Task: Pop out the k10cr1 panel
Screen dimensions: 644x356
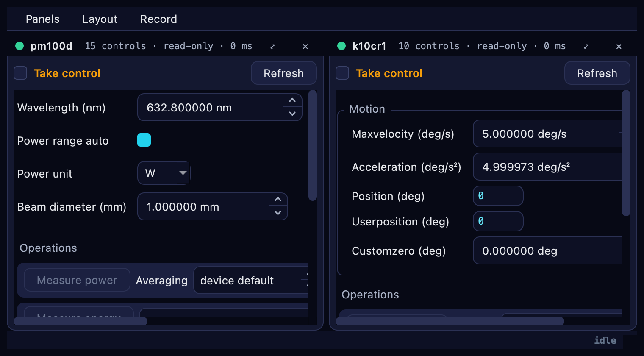Action: click(x=586, y=46)
